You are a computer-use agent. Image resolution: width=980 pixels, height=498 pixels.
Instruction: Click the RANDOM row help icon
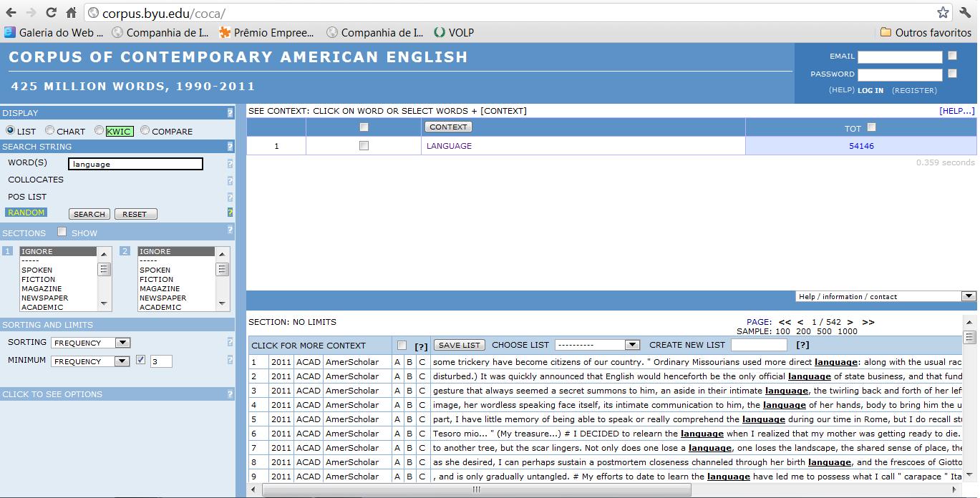point(230,213)
